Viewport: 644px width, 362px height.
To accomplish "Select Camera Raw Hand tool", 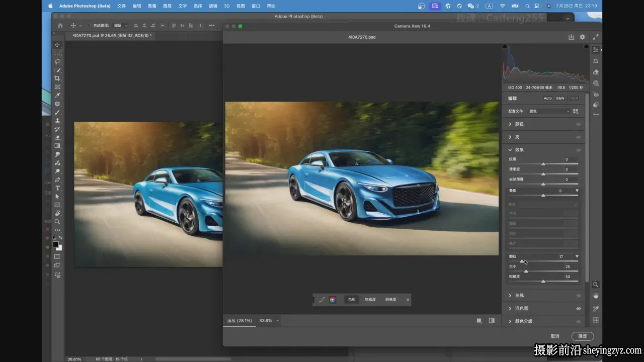I will [x=596, y=296].
